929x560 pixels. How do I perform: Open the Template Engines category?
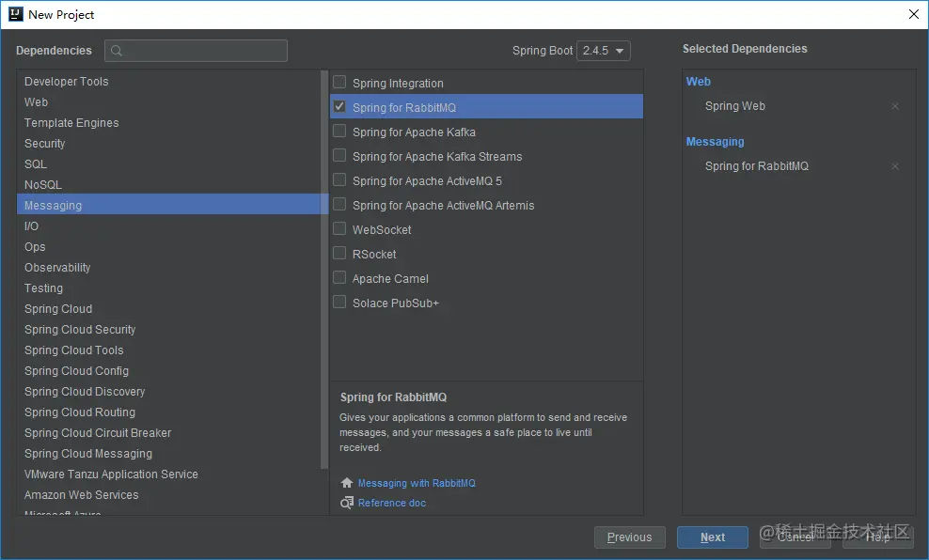click(x=168, y=122)
